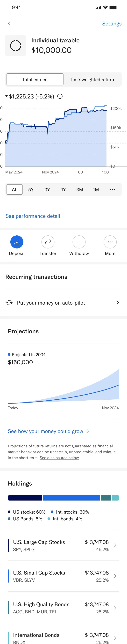Screen dimensions: 127x644
Task: Tap the Deposit download icon
Action: click(x=17, y=242)
